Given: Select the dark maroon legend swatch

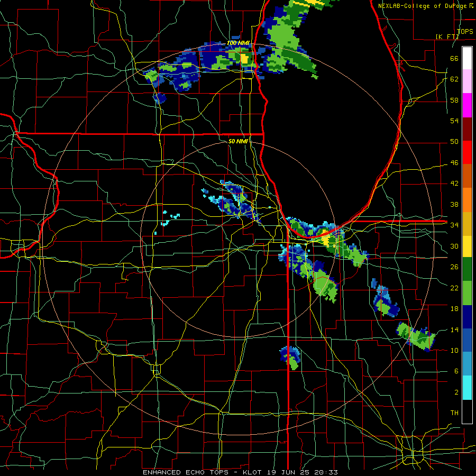Looking at the screenshot, I should pos(467,129).
